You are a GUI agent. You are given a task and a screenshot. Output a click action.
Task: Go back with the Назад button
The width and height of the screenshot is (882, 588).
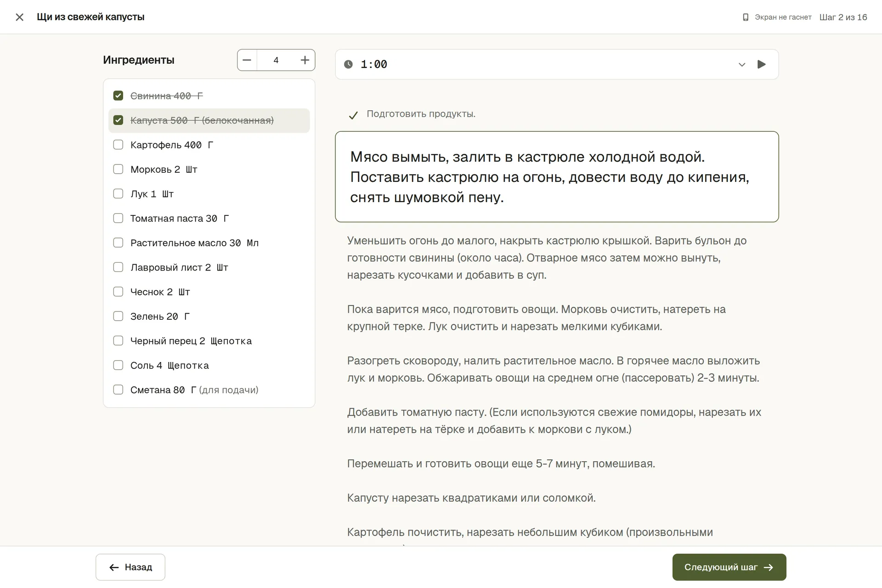(130, 567)
